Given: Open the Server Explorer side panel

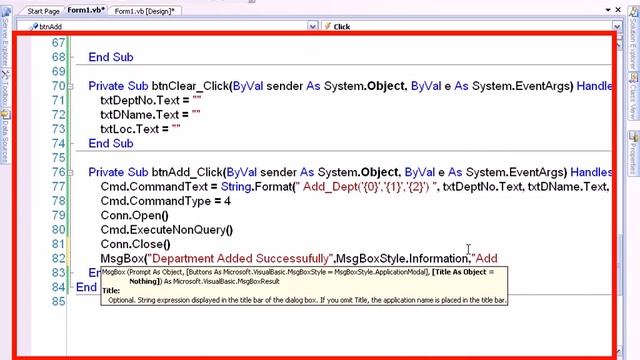Looking at the screenshot, I should [x=5, y=37].
